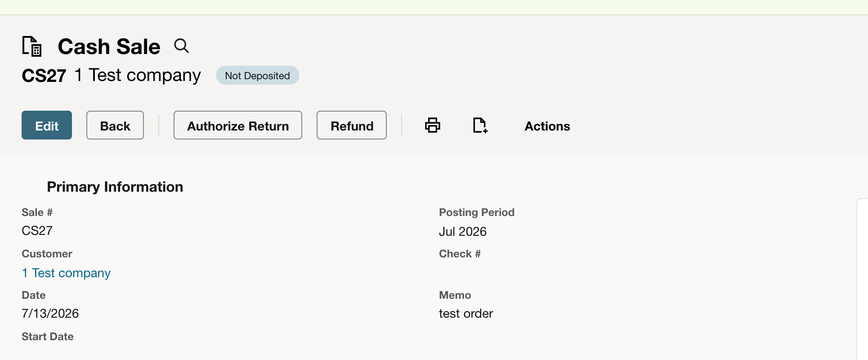The height and width of the screenshot is (360, 868).
Task: Click the Not Deposited status badge
Action: [258, 76]
